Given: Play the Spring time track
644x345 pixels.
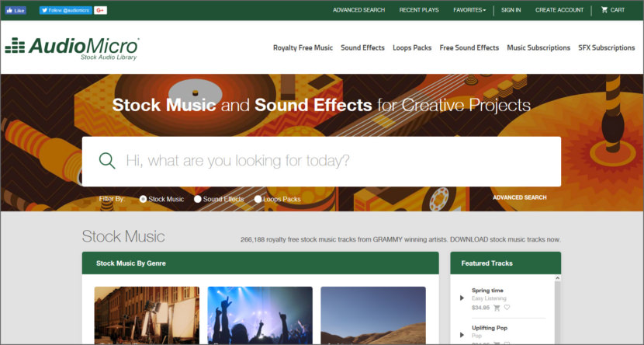Looking at the screenshot, I should [x=462, y=298].
